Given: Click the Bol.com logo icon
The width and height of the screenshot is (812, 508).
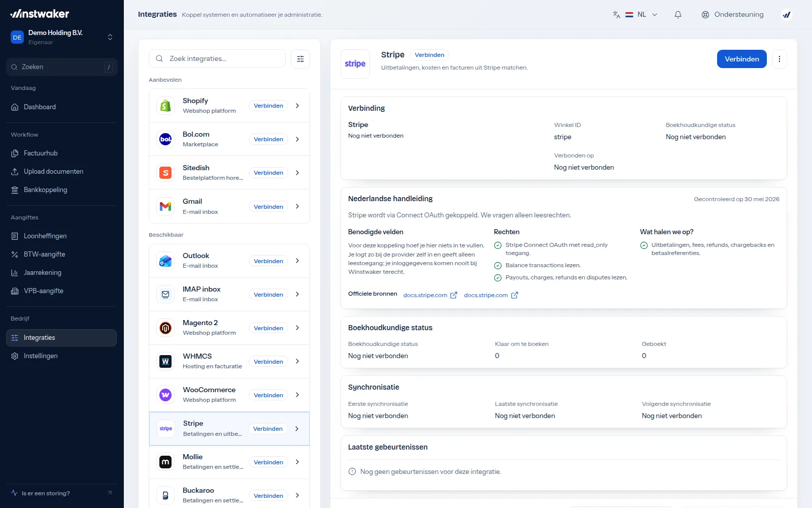Looking at the screenshot, I should click(x=165, y=139).
